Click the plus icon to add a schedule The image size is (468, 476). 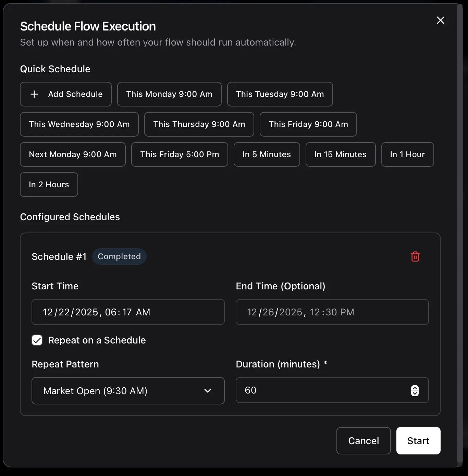tap(34, 94)
